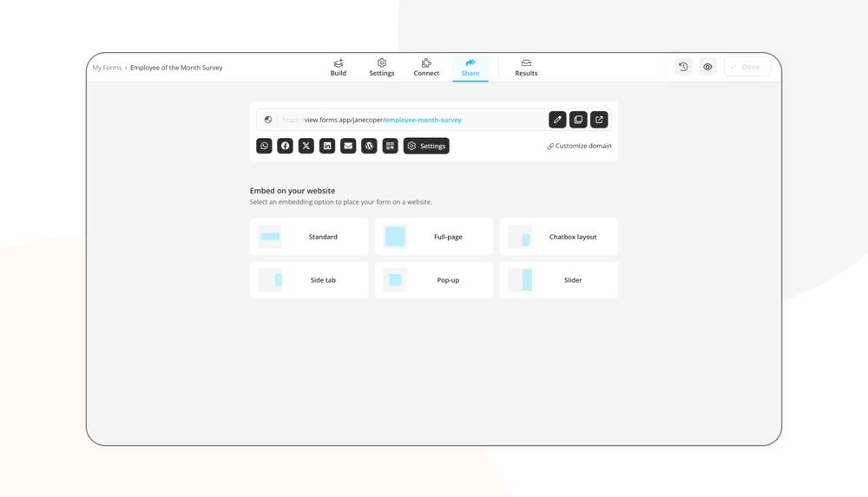Viewport: 868px width, 497px height.
Task: Share the form on X (Twitter)
Action: 306,146
